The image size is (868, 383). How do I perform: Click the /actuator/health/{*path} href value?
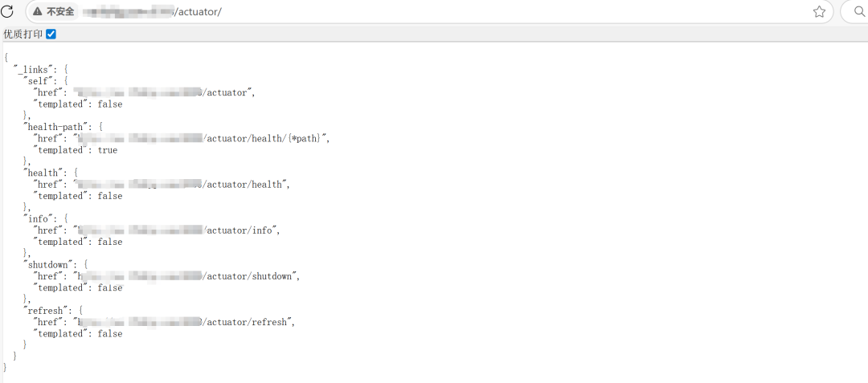pos(200,139)
